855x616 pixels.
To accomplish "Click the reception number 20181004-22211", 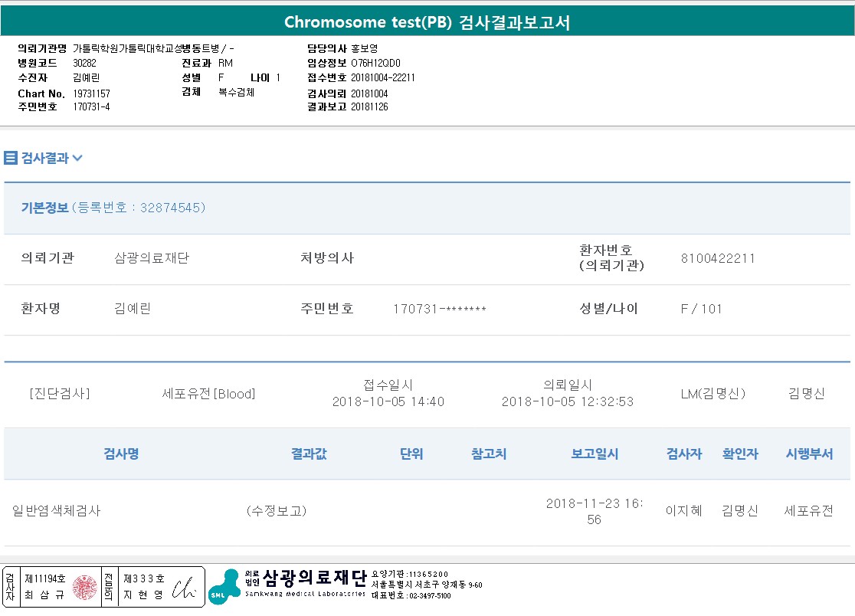I will tap(383, 78).
